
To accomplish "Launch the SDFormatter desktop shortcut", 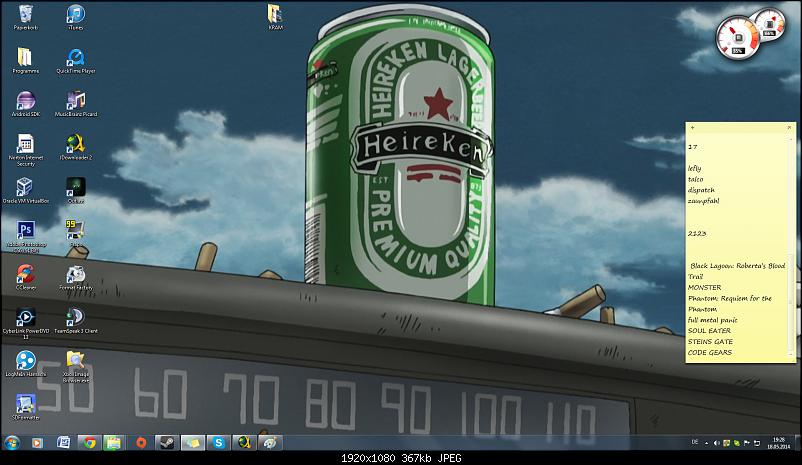I will pyautogui.click(x=25, y=407).
